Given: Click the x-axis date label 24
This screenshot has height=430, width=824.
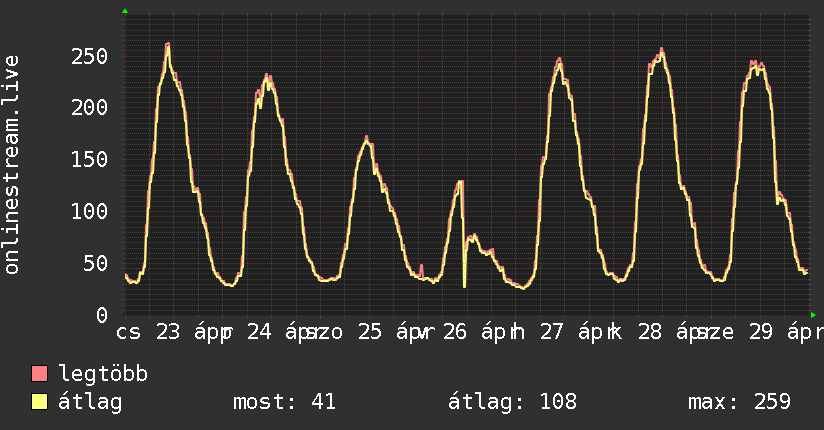Looking at the screenshot, I should point(259,332).
